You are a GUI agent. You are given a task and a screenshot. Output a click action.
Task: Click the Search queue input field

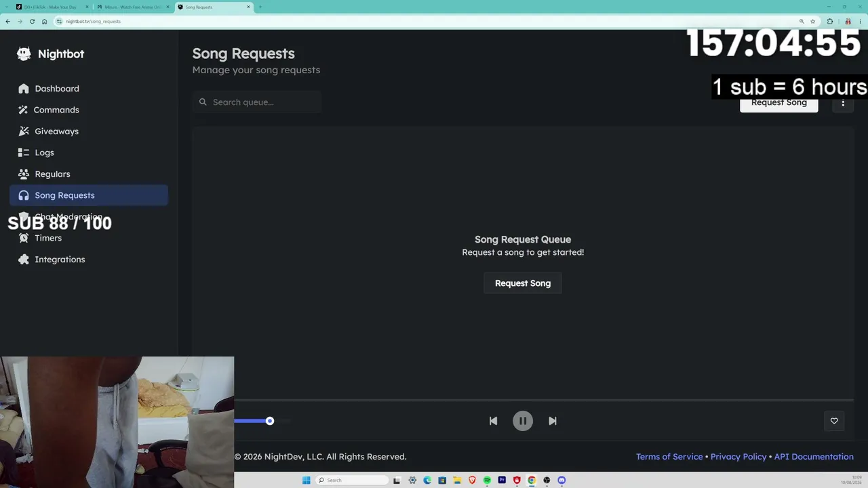coord(257,102)
